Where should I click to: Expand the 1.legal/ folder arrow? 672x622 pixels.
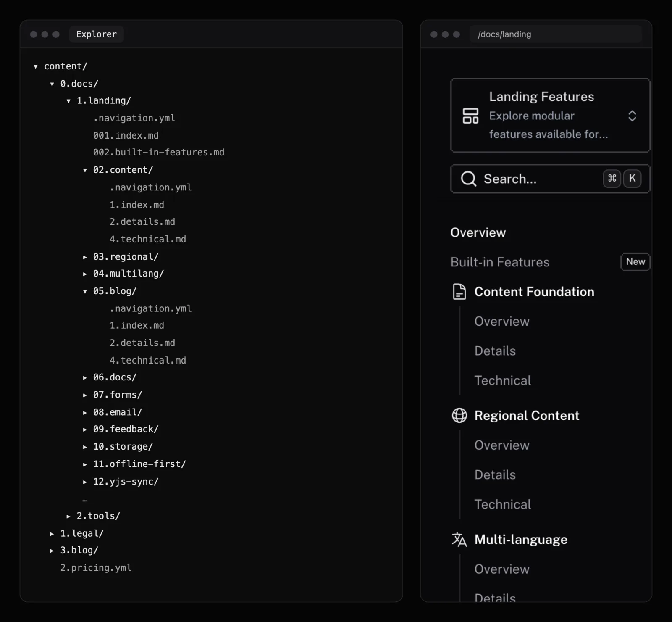point(52,534)
